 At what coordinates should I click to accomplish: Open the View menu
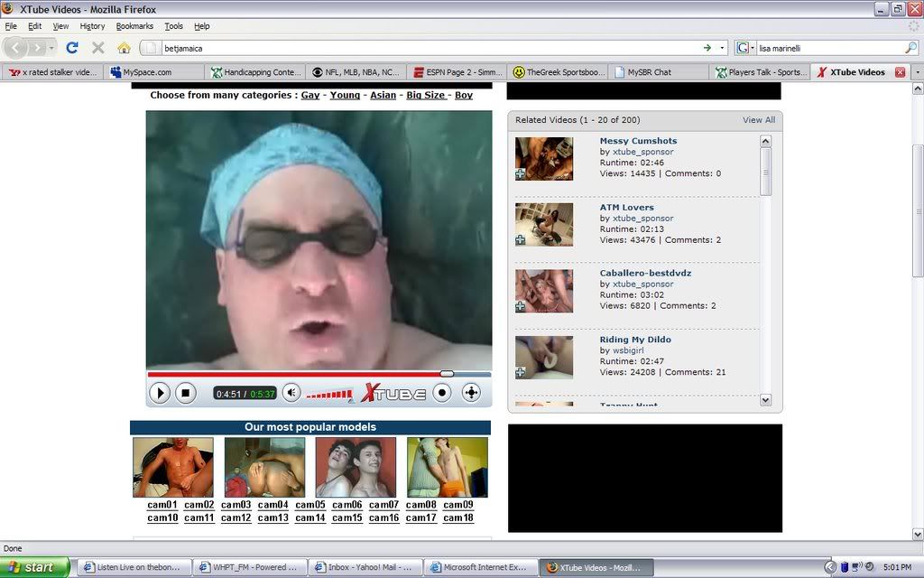pos(60,26)
